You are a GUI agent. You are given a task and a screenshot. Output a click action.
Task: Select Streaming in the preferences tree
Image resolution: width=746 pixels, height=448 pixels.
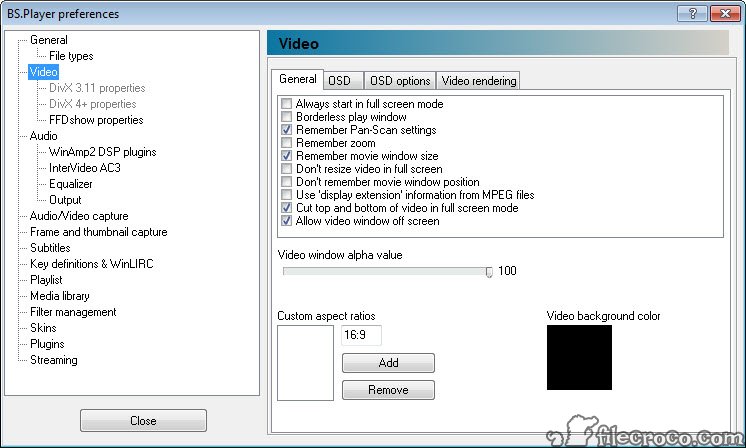(53, 360)
